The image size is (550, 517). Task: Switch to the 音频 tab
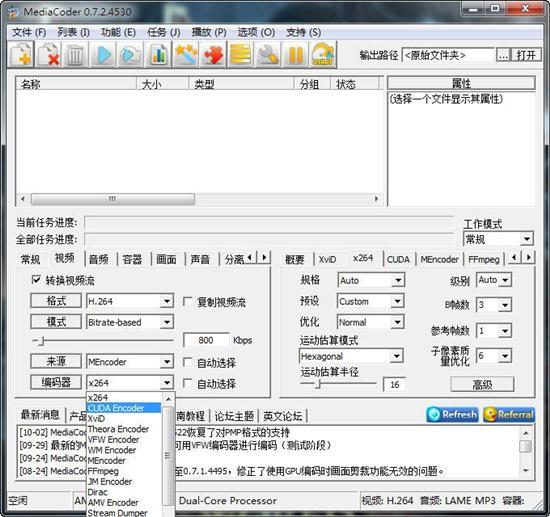pyautogui.click(x=99, y=259)
